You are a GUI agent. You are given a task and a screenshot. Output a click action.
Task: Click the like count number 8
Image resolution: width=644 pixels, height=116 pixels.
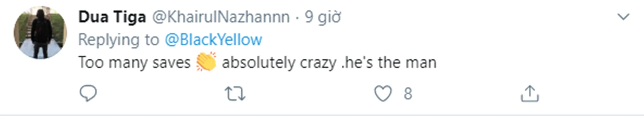coord(408,94)
